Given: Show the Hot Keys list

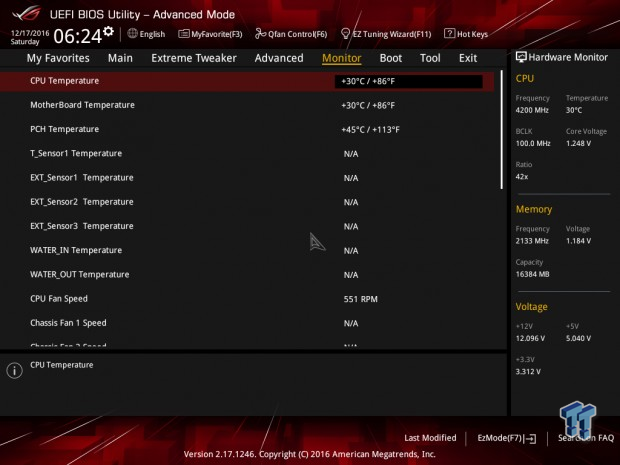Looking at the screenshot, I should tap(472, 34).
